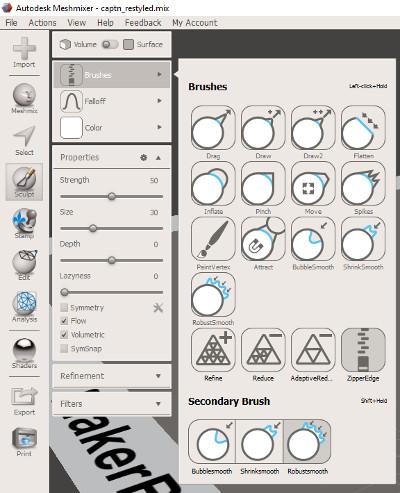Select the Drag brush
This screenshot has height=493, width=400.
click(x=213, y=128)
